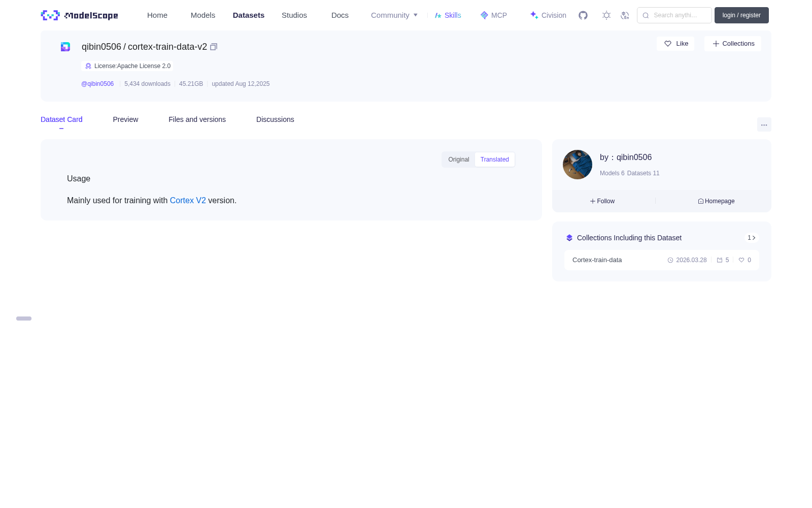Click the search magnifier icon
This screenshot has width=812, height=508.
click(x=646, y=15)
